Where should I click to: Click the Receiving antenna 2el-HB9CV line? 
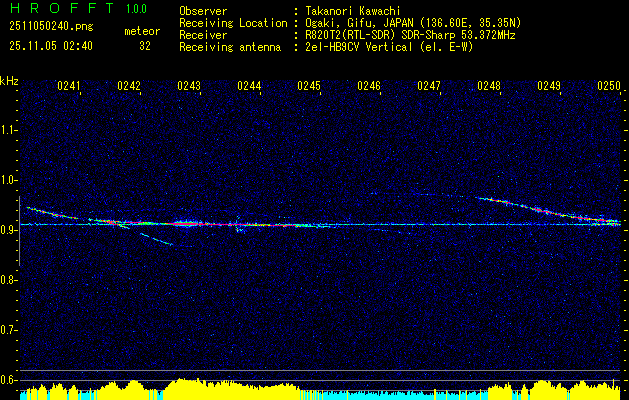(x=387, y=47)
